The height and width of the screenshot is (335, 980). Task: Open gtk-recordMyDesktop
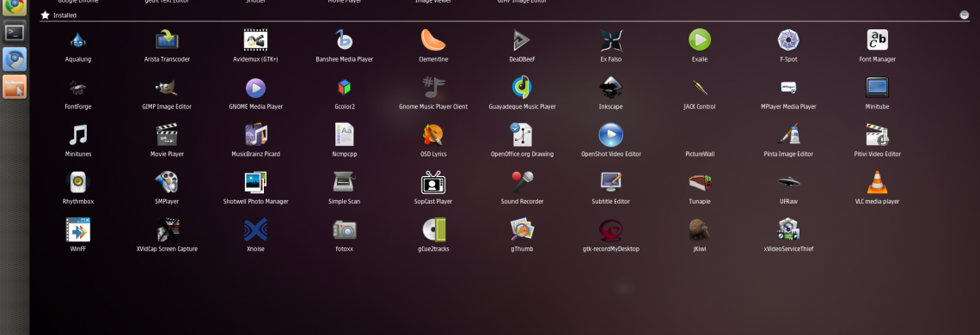[x=610, y=230]
